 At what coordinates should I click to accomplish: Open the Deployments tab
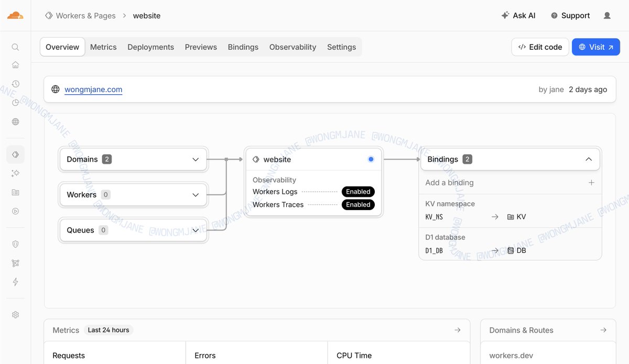click(x=151, y=47)
